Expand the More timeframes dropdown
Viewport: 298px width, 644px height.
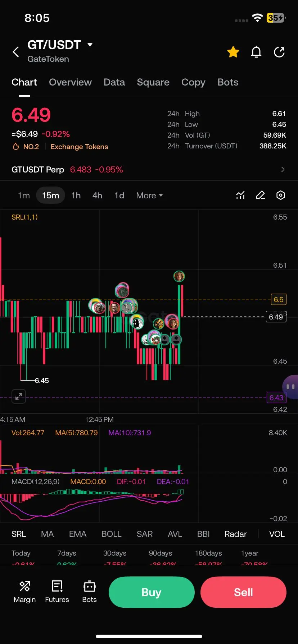point(149,195)
